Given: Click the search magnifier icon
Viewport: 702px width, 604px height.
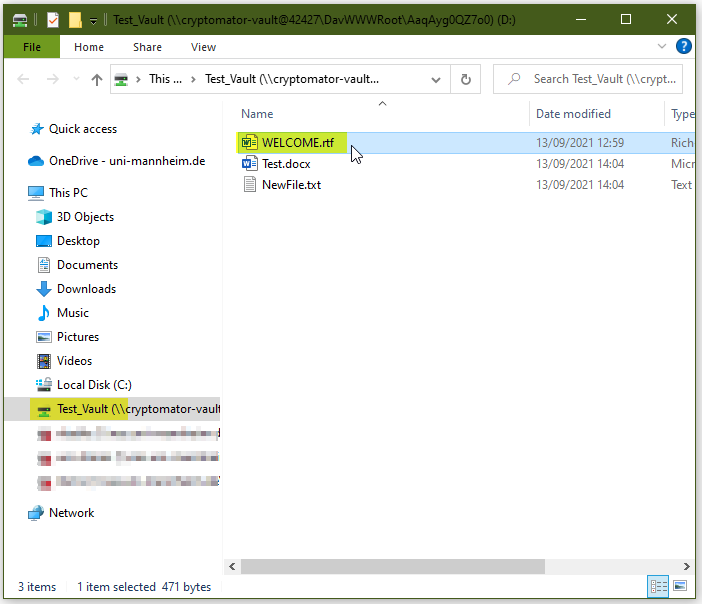Looking at the screenshot, I should click(x=514, y=79).
